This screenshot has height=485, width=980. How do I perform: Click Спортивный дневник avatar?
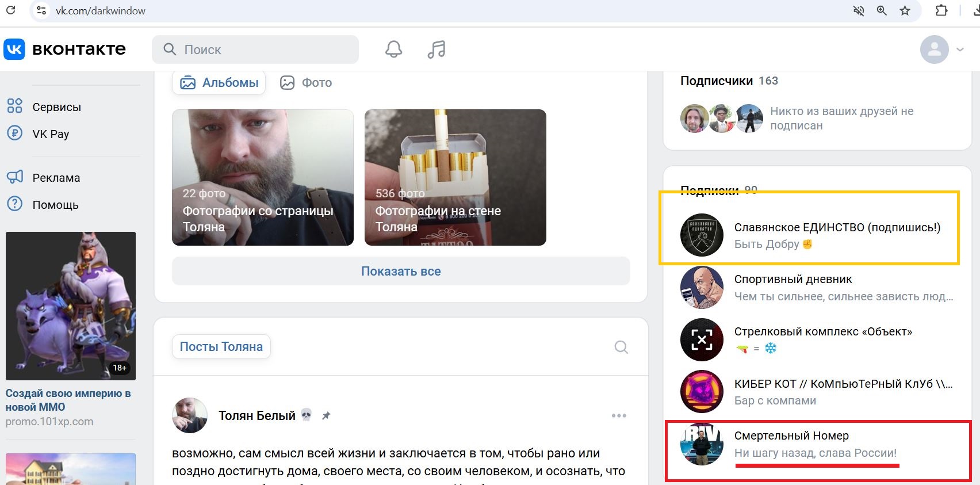point(702,287)
